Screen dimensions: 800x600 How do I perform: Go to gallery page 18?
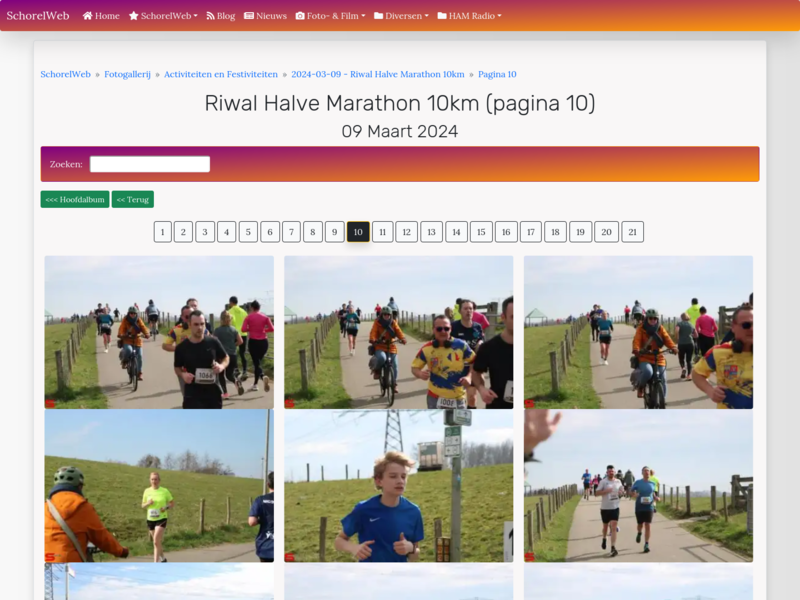pos(555,232)
